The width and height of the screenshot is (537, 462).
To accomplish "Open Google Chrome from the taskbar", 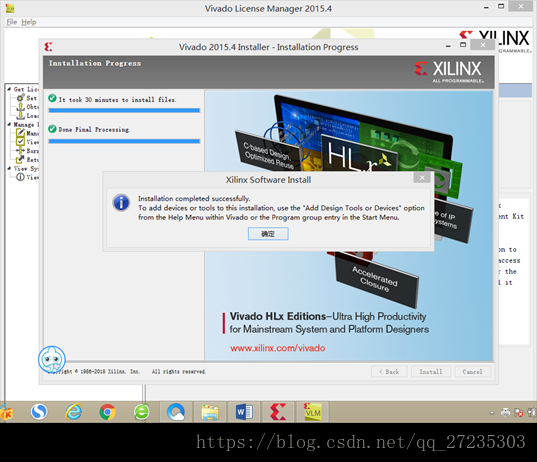I will click(108, 412).
